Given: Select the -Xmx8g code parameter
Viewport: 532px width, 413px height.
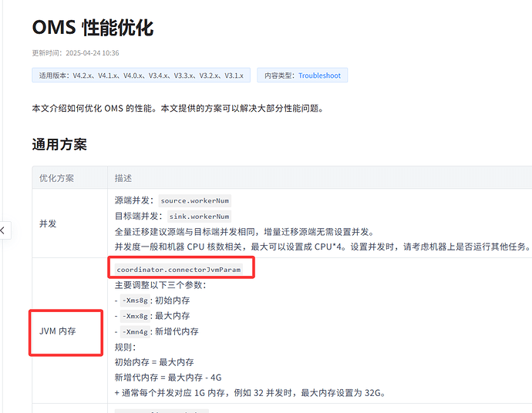Looking at the screenshot, I should pos(135,316).
